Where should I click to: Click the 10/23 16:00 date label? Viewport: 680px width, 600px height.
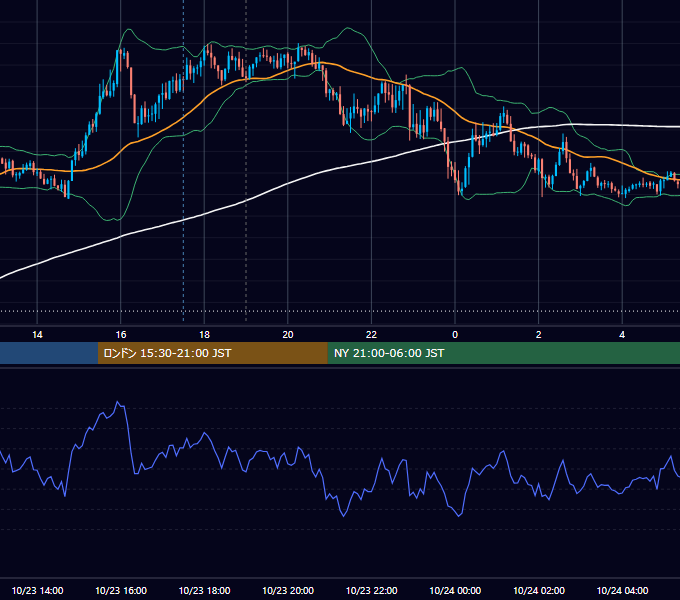(121, 590)
